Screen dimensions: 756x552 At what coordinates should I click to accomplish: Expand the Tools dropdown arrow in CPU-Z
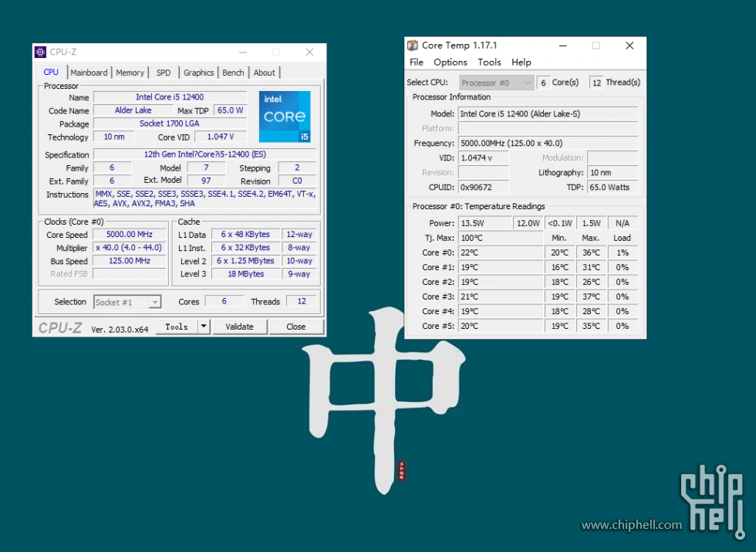coord(204,327)
